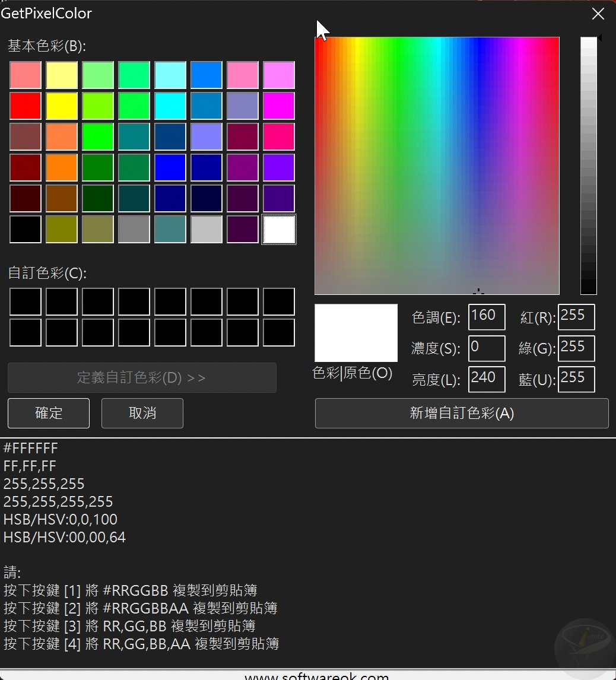Select the bright yellow basic color
Screen dimensions: 616x680
pyautogui.click(x=62, y=106)
